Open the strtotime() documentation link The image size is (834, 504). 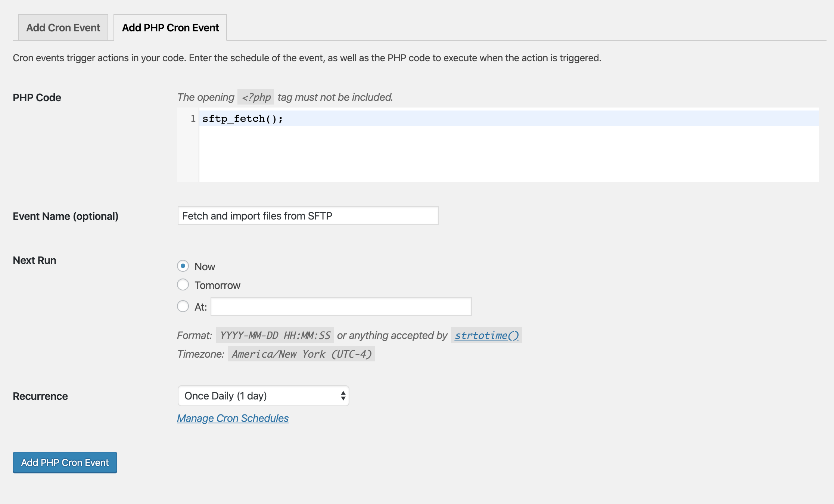[x=486, y=335]
